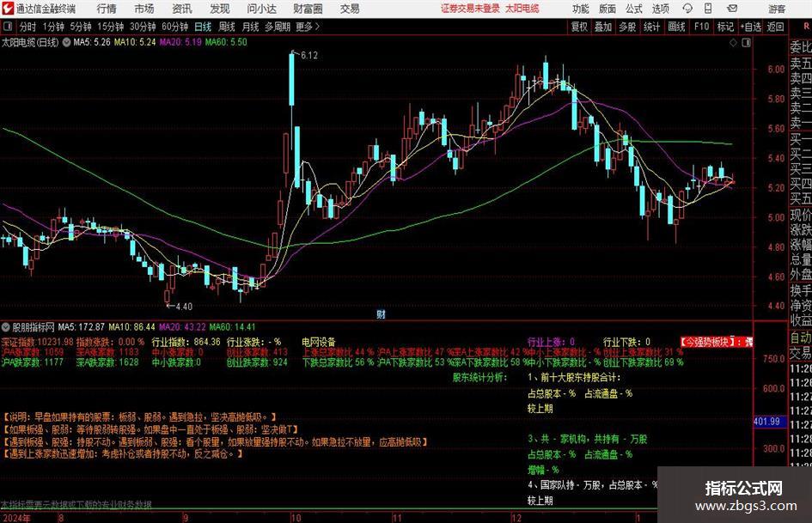This screenshot has height=523, width=812.
Task: Click the MA10: 5.24 legend value
Action: point(135,42)
